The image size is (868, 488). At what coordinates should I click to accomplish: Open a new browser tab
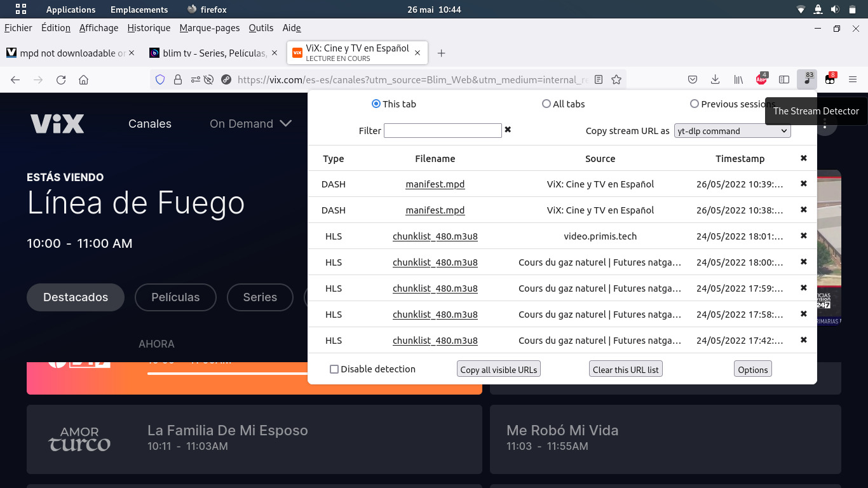click(442, 53)
